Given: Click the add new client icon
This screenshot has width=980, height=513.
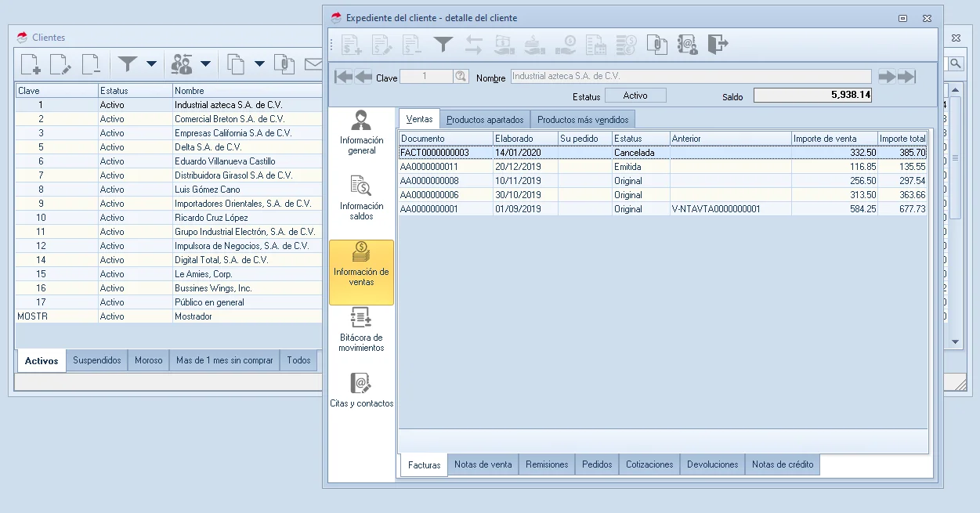Looking at the screenshot, I should coord(31,64).
